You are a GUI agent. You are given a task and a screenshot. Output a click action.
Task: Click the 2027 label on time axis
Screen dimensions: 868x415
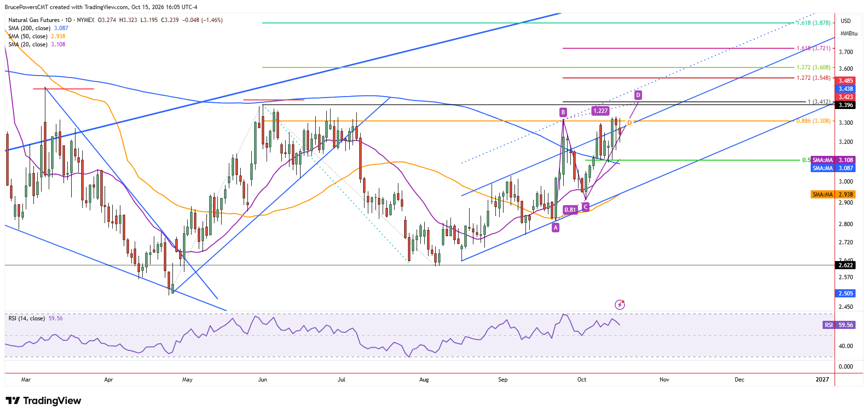coord(822,380)
